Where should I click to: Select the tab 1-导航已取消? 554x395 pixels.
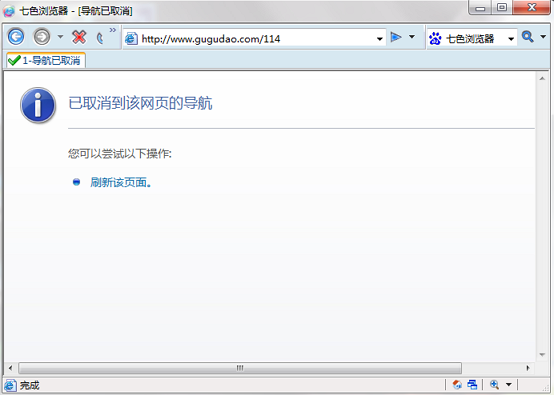pos(46,60)
